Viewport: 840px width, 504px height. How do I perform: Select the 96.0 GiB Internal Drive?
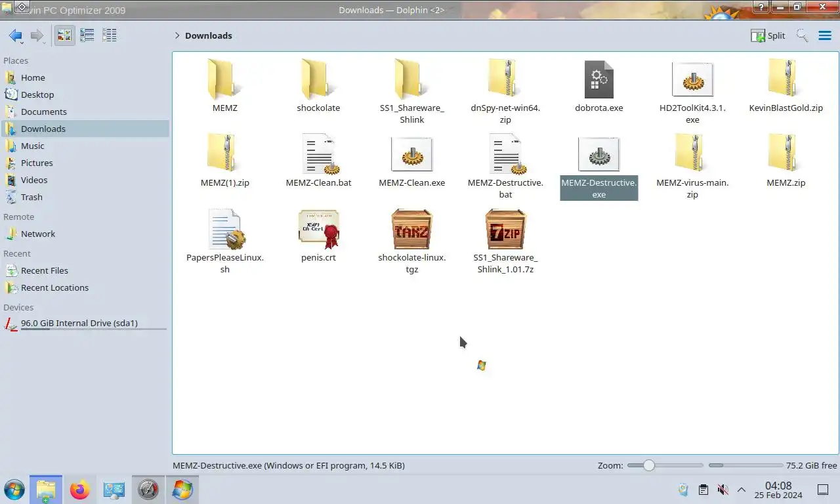[85, 323]
